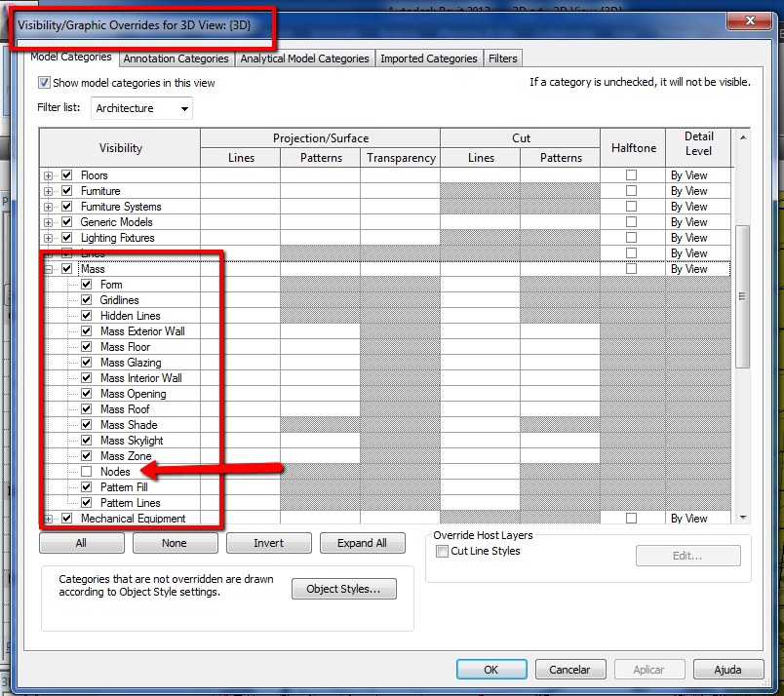Expand the Floors category
This screenshot has height=696, width=784.
(x=48, y=175)
